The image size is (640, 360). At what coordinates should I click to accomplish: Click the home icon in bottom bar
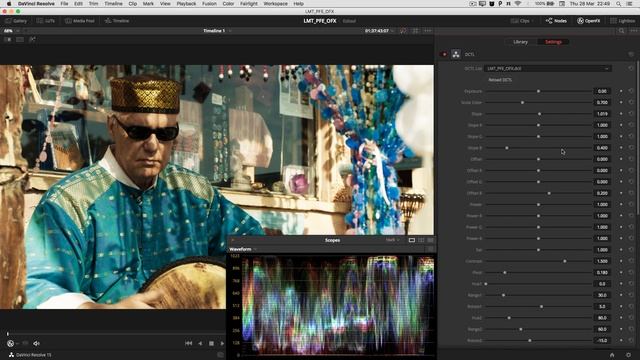(x=612, y=355)
